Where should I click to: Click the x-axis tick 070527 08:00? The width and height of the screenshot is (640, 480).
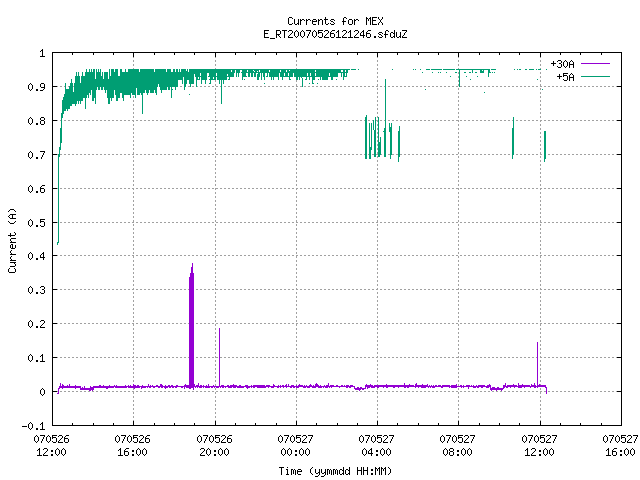(458, 446)
